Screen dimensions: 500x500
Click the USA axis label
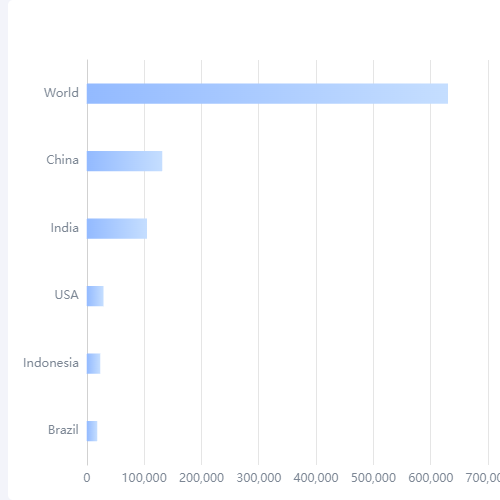tap(67, 295)
